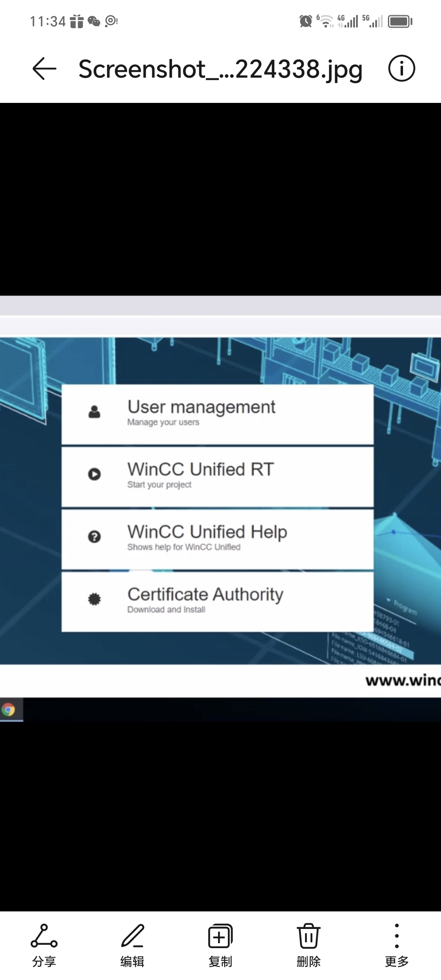Open the 更多 three-dot menu
The image size is (441, 980).
point(396,936)
